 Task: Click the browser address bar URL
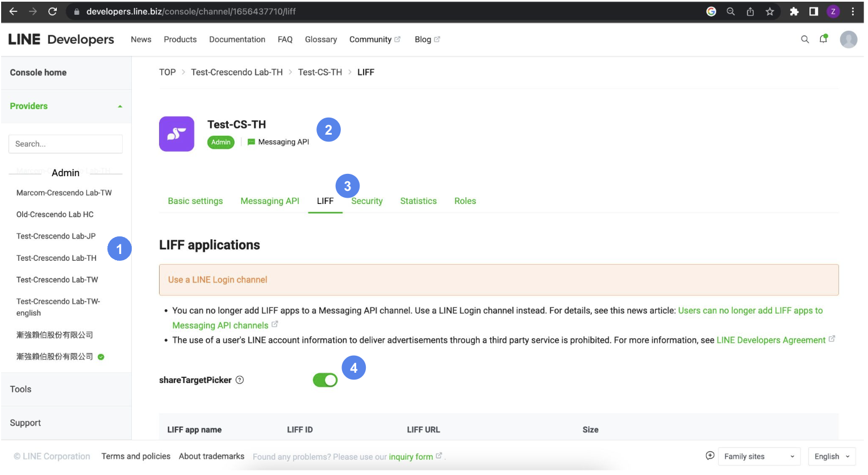pyautogui.click(x=191, y=11)
